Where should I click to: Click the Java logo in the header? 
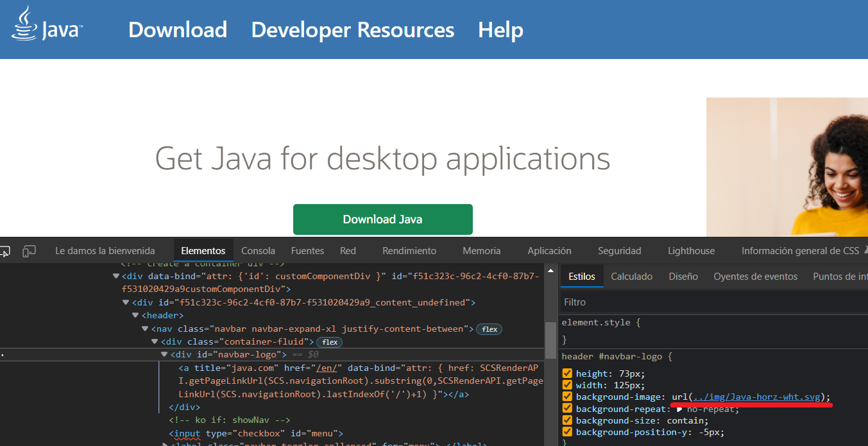[47, 24]
